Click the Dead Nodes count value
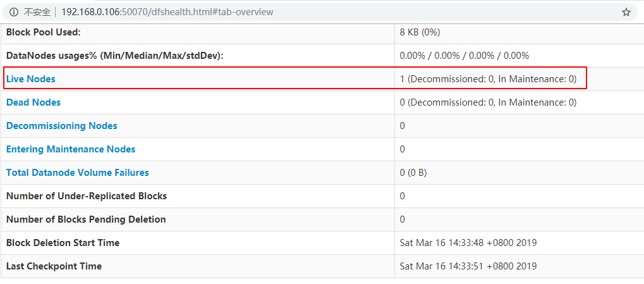644x284 pixels. click(x=488, y=102)
